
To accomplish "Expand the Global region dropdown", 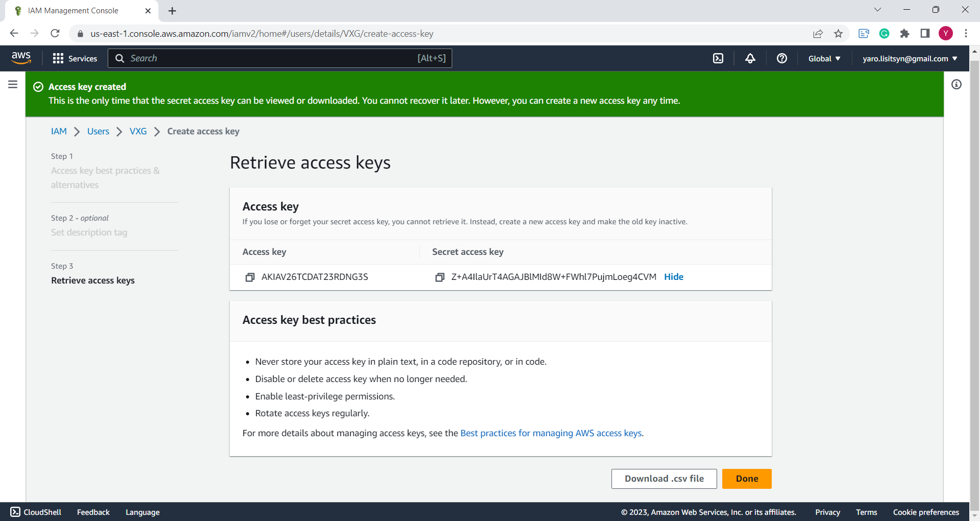I will [x=824, y=59].
